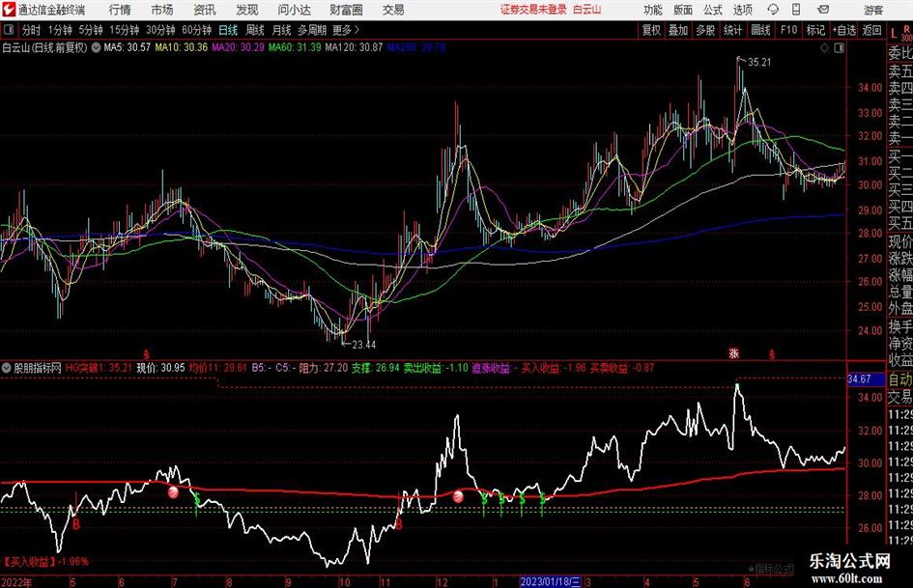Click the 证券交易未登录 login link
This screenshot has height=588, width=913.
pos(533,10)
